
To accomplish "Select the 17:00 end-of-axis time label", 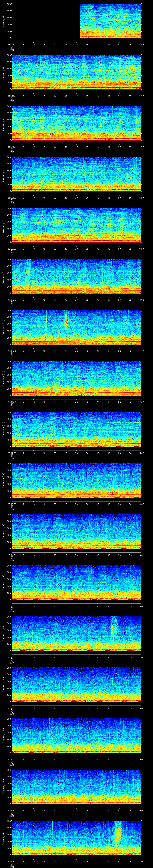I will click(x=141, y=657).
